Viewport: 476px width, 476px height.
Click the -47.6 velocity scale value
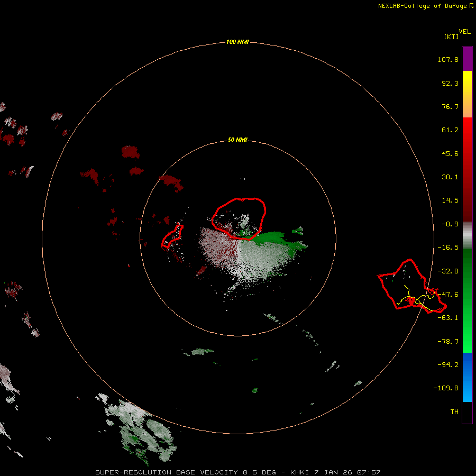pyautogui.click(x=448, y=295)
